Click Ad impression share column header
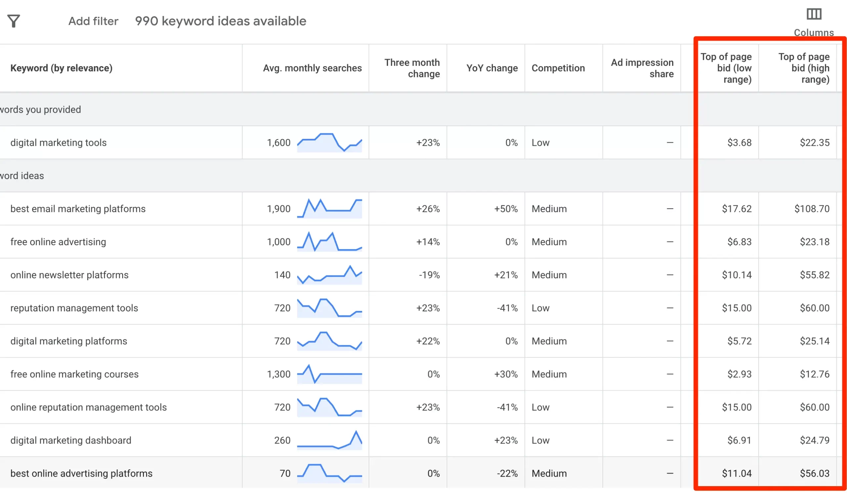Viewport: 847px width, 504px height. (x=642, y=68)
